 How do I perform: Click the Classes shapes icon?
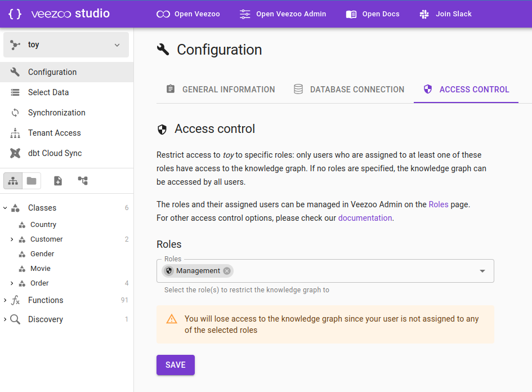(15, 208)
